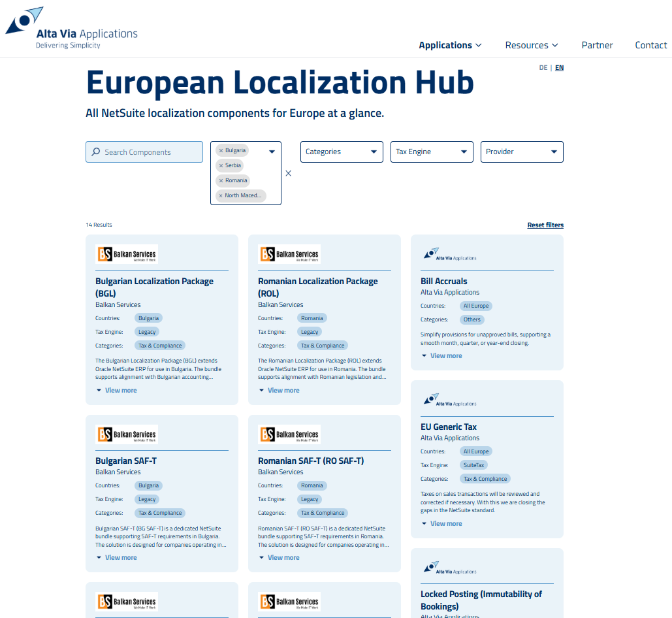The width and height of the screenshot is (672, 618).
Task: Open the EU Generic Tax title
Action: pyautogui.click(x=448, y=427)
